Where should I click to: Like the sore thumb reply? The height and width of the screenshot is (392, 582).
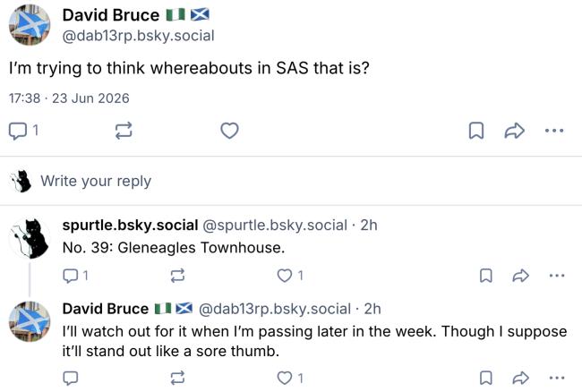pos(290,378)
